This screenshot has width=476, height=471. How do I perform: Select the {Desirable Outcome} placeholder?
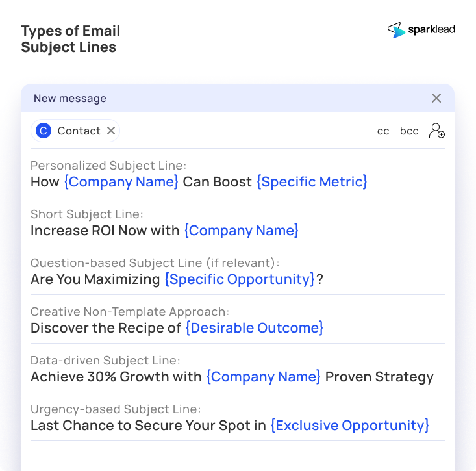point(255,327)
